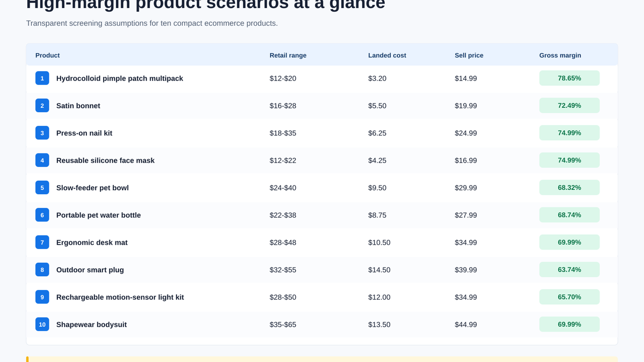Click the $24-$40 retail range cell

(283, 188)
